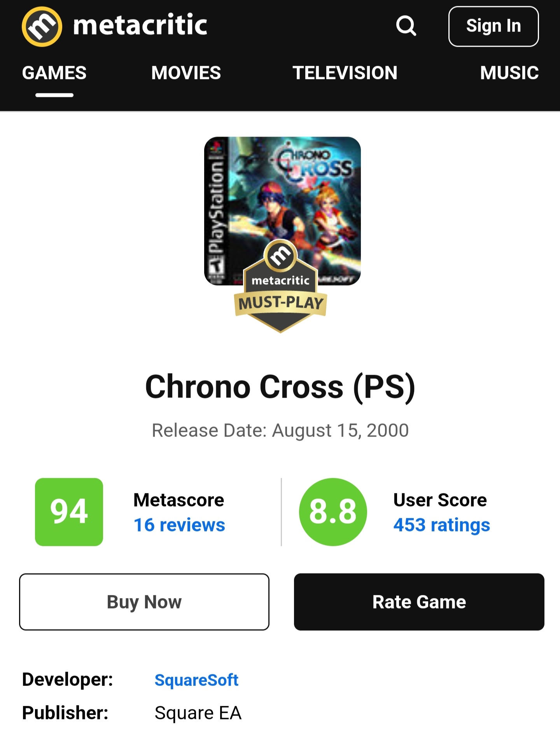560x738 pixels.
Task: Click the Metacritic circular logo icon
Action: point(42,26)
